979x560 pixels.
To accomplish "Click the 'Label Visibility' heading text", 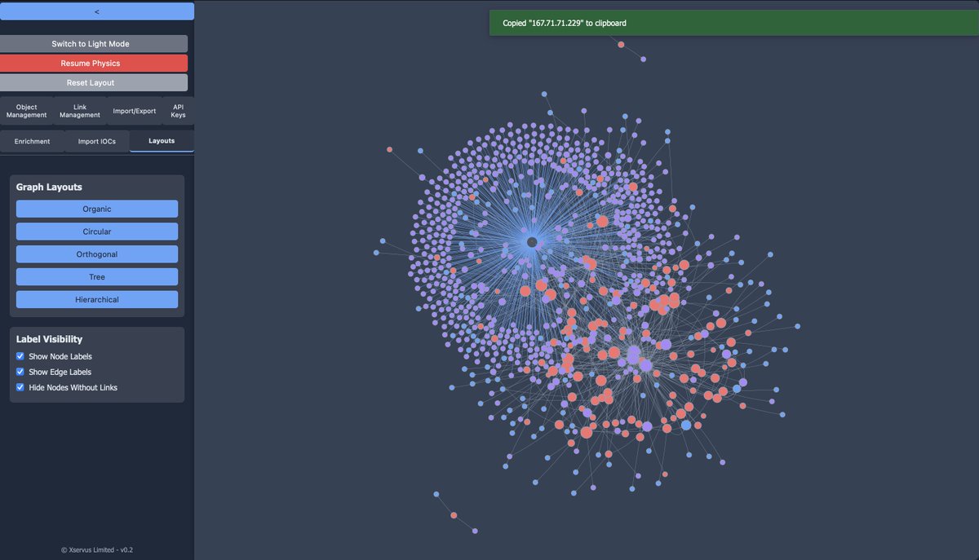I will coord(49,339).
